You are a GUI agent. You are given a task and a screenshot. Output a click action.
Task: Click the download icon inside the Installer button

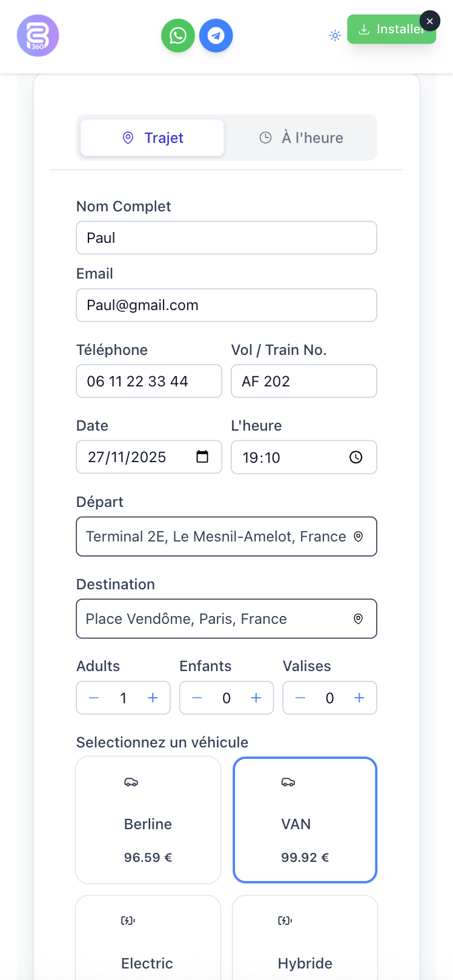365,28
